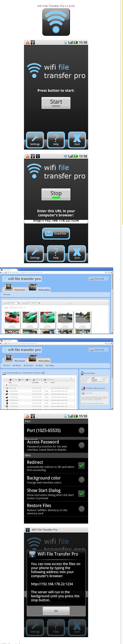Image resolution: width=123 pixels, height=644 pixels.
Task: Click the Select files upload button
Action: [87, 393]
